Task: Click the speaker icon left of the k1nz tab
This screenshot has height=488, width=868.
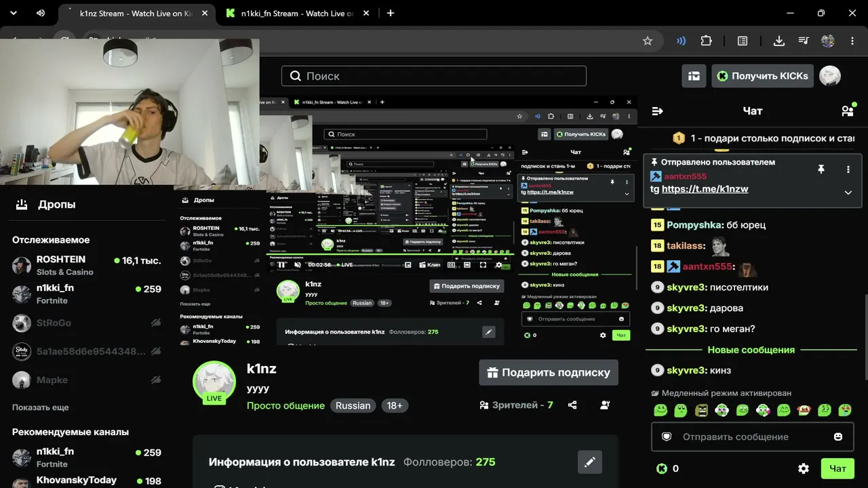Action: [41, 13]
